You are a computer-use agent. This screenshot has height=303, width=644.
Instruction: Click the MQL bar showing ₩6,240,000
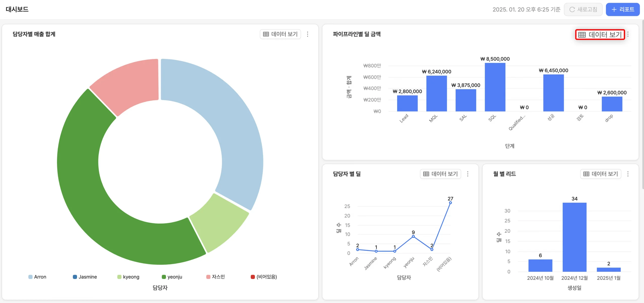click(x=436, y=93)
